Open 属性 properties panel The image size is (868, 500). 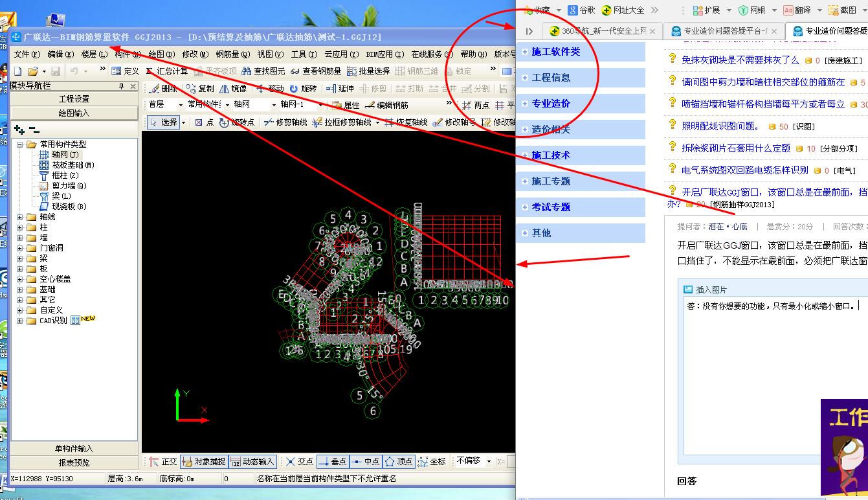pos(346,105)
